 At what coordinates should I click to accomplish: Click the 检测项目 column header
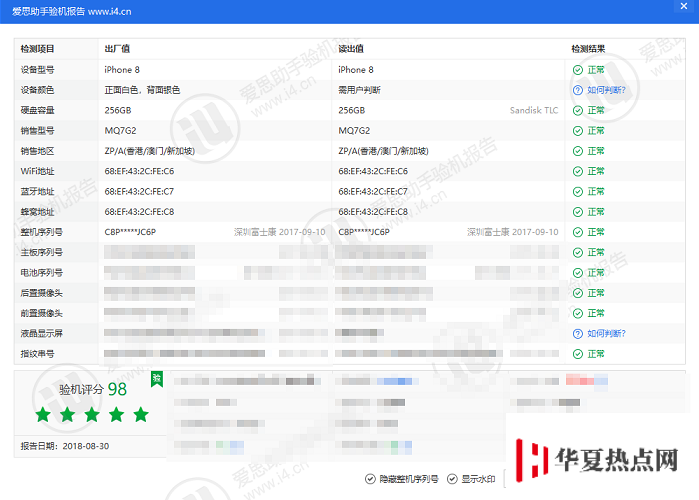pyautogui.click(x=37, y=49)
